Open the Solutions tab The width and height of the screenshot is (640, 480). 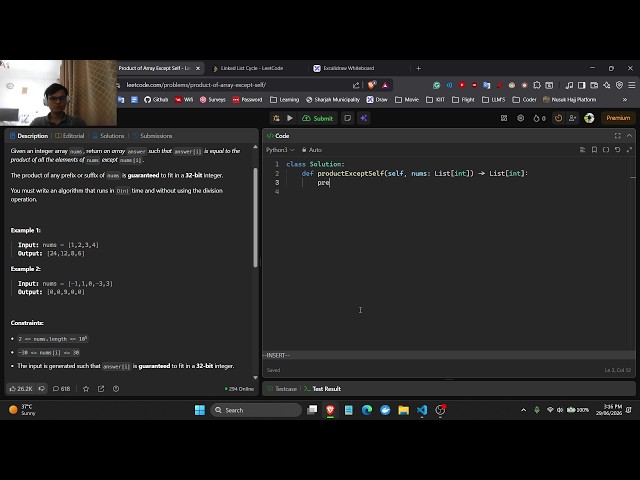point(108,136)
